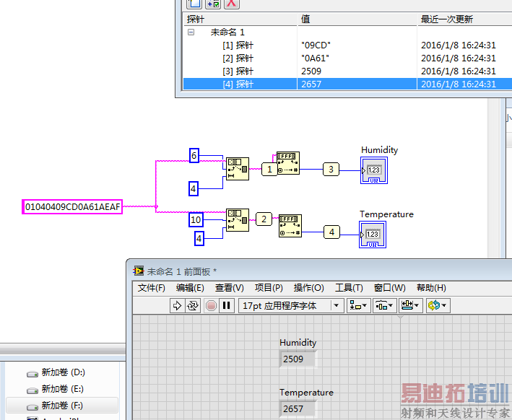Click the upper String Subset function node
The width and height of the screenshot is (512, 420).
coord(238,169)
